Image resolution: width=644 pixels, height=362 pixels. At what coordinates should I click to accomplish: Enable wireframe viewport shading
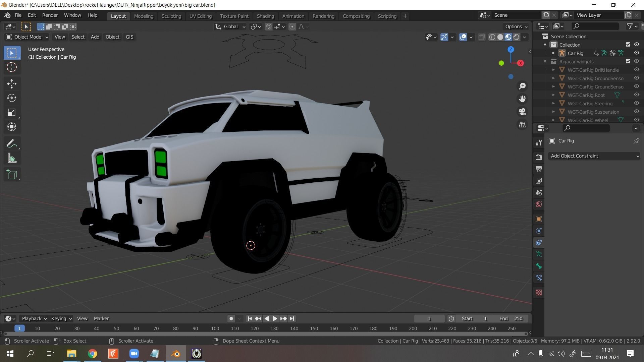pyautogui.click(x=492, y=37)
